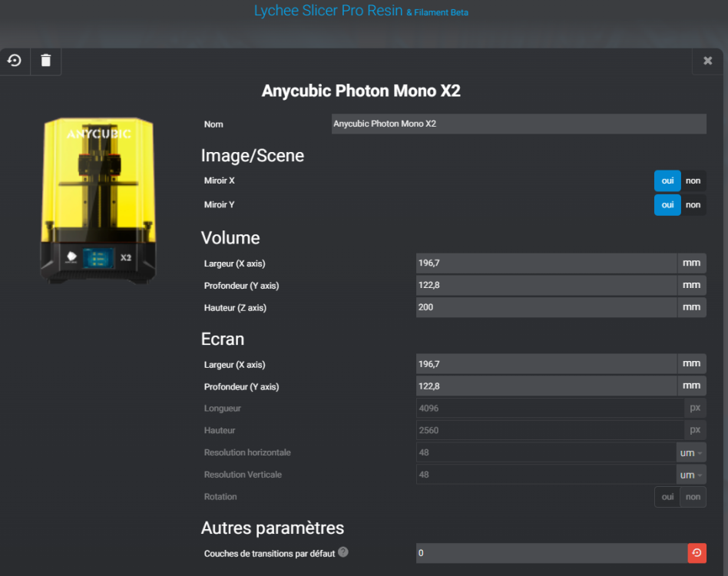Click the Anycubic Photon Mono X2 printer image
Viewport: 728px width, 576px height.
click(x=98, y=200)
